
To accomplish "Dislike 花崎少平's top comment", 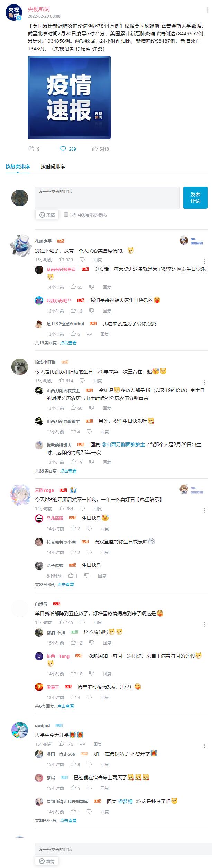I will (x=82, y=260).
